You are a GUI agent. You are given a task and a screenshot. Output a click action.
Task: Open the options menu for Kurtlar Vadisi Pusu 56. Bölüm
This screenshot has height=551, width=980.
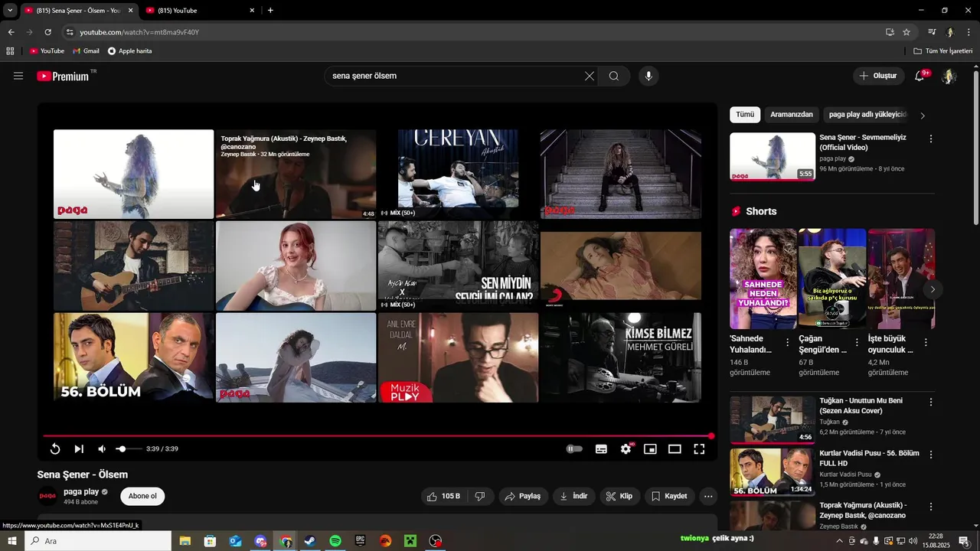pyautogui.click(x=931, y=455)
